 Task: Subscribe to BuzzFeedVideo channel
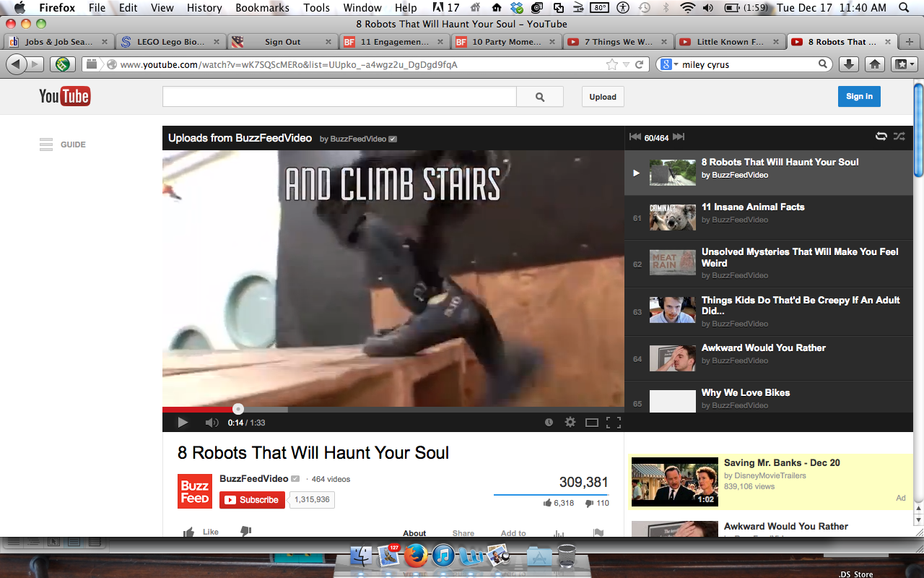pos(253,500)
